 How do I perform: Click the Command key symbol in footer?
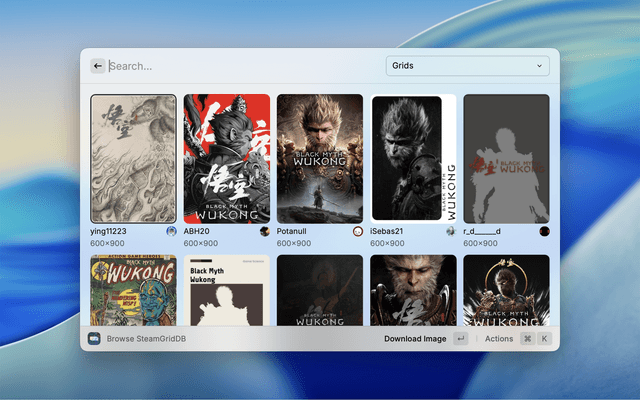coord(527,339)
